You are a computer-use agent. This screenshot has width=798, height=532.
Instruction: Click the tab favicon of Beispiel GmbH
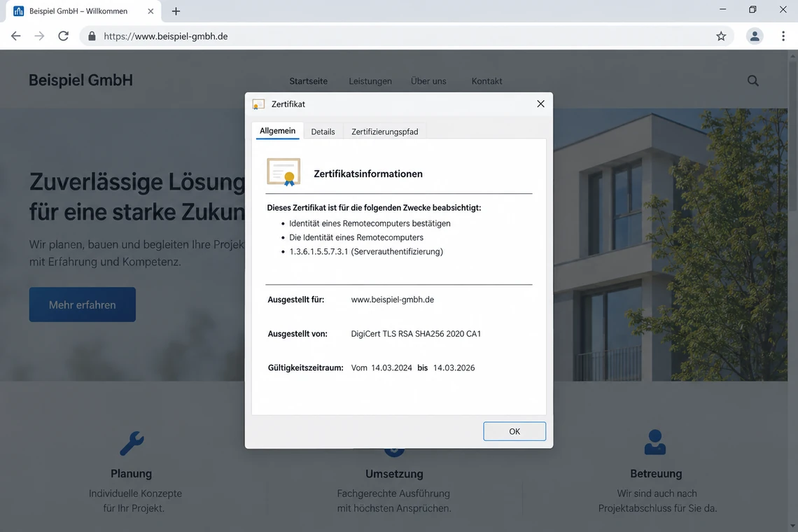tap(19, 11)
